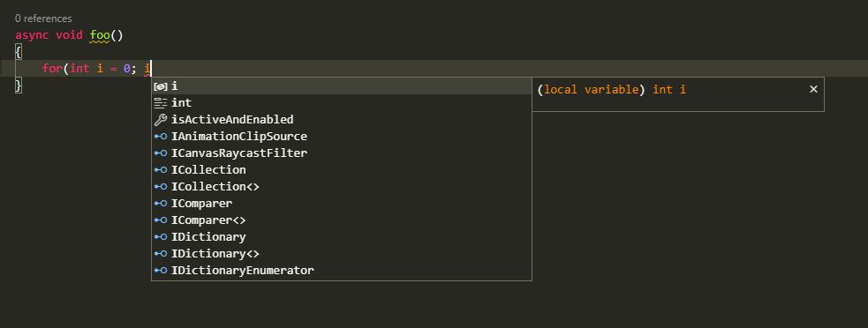
Task: Click the interface icon beside IComparer<>
Action: click(x=161, y=220)
